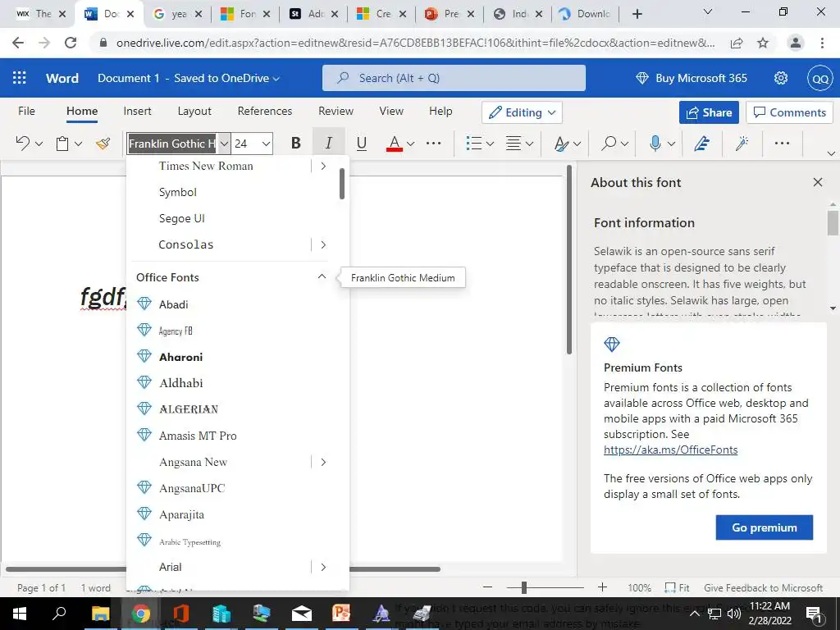
Task: Open the settings gear in Word header
Action: 781,78
